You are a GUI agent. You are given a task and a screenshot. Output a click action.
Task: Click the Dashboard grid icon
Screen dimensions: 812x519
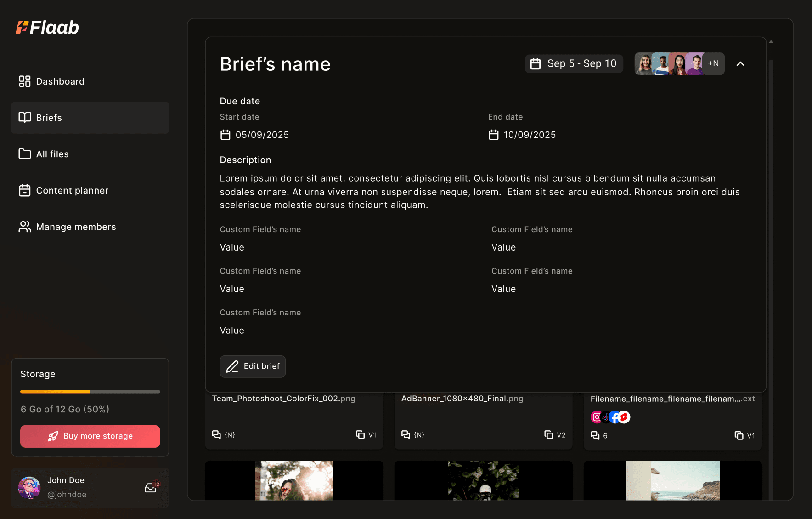[x=25, y=81]
